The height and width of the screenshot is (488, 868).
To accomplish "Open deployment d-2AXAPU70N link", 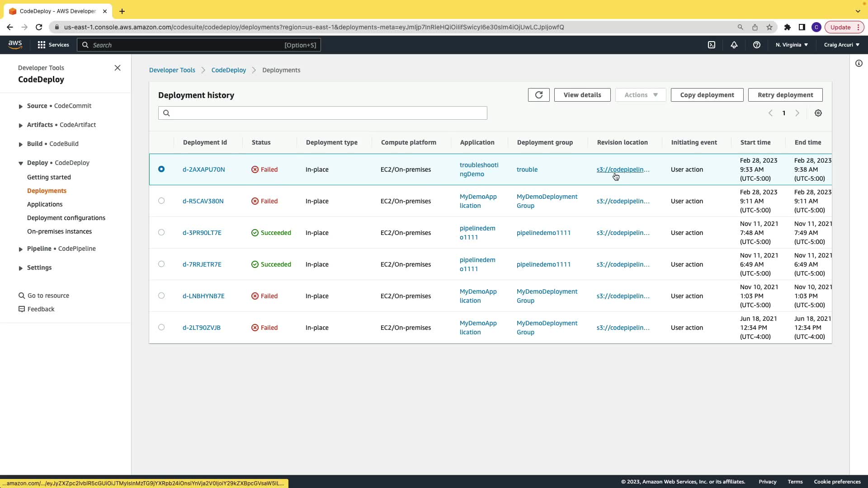I will pyautogui.click(x=203, y=169).
